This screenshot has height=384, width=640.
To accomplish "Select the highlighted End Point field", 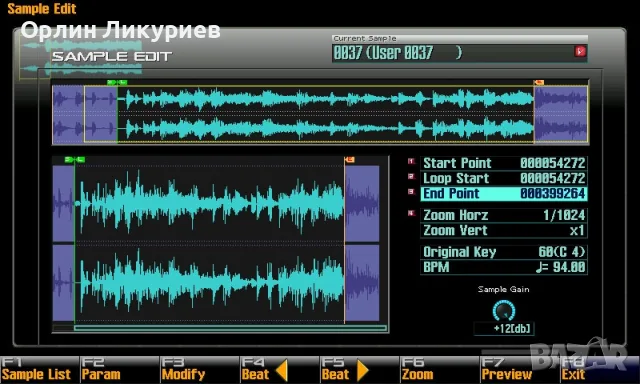I will (x=504, y=193).
